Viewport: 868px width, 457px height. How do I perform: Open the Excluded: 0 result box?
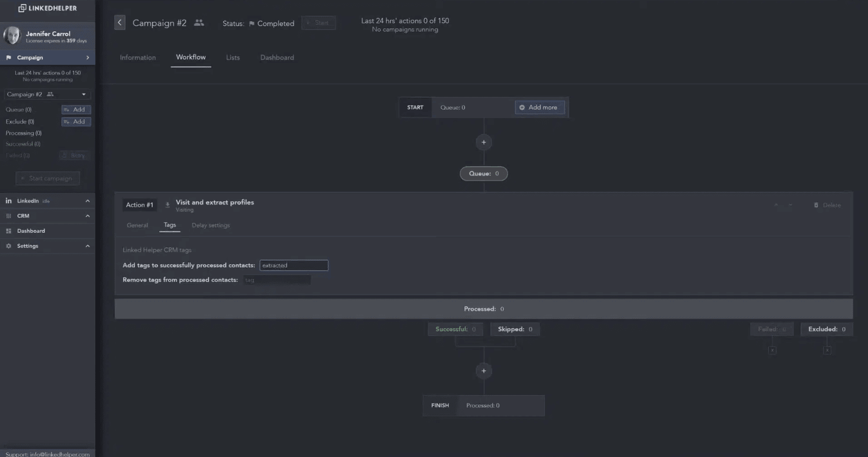(x=827, y=329)
